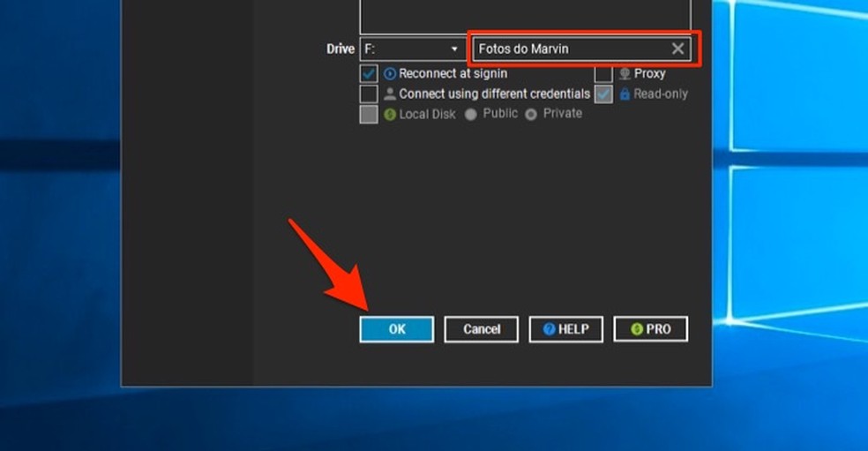Enable Connect using different credentials checkbox
Screen dimensions: 868x451
[x=369, y=94]
